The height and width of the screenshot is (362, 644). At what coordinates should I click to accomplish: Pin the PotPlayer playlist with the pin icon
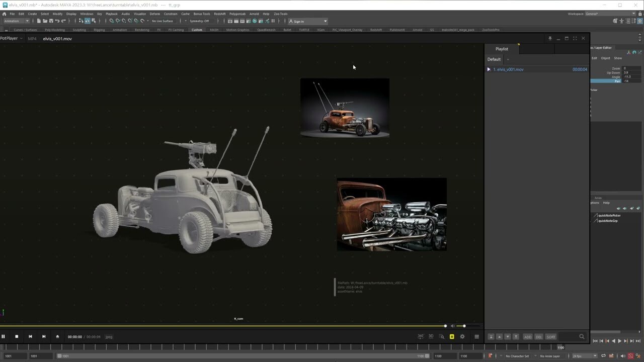click(550, 38)
